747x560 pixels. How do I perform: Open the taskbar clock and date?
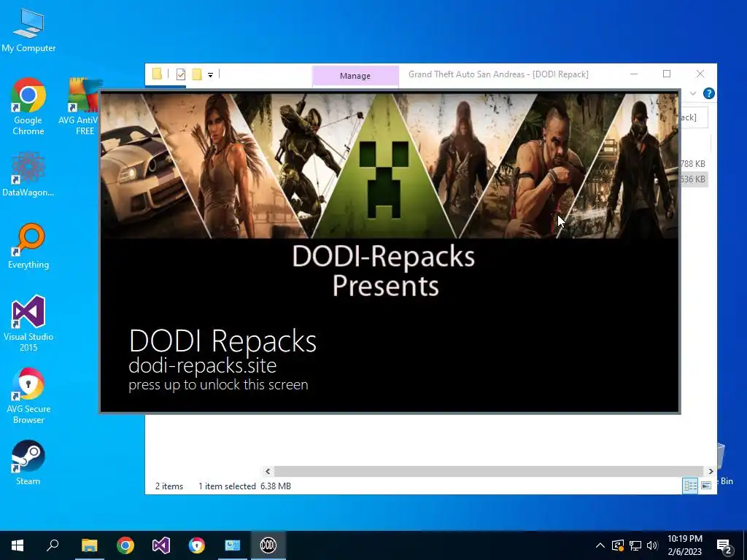pyautogui.click(x=684, y=545)
